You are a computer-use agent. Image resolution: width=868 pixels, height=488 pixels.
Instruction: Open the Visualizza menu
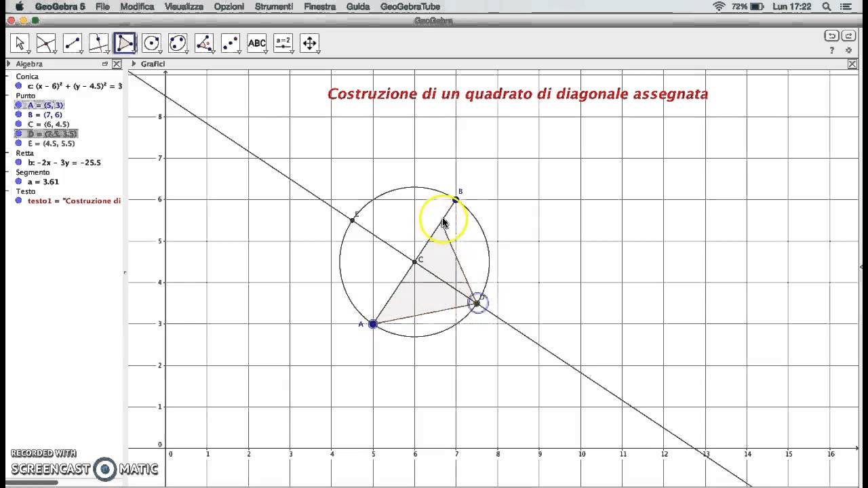pyautogui.click(x=184, y=7)
